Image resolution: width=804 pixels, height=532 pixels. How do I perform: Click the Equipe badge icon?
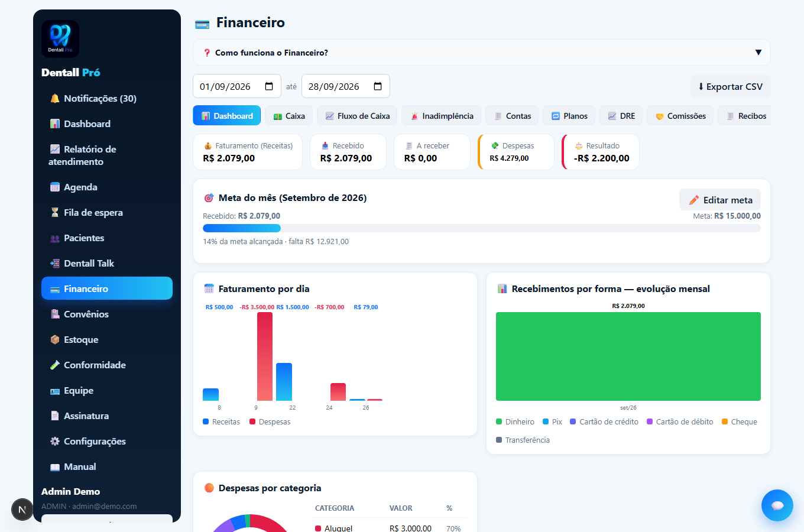tap(55, 391)
